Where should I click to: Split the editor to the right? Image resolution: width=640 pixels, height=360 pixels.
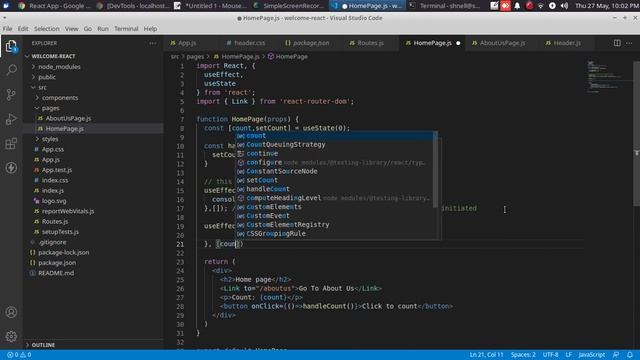pyautogui.click(x=617, y=43)
